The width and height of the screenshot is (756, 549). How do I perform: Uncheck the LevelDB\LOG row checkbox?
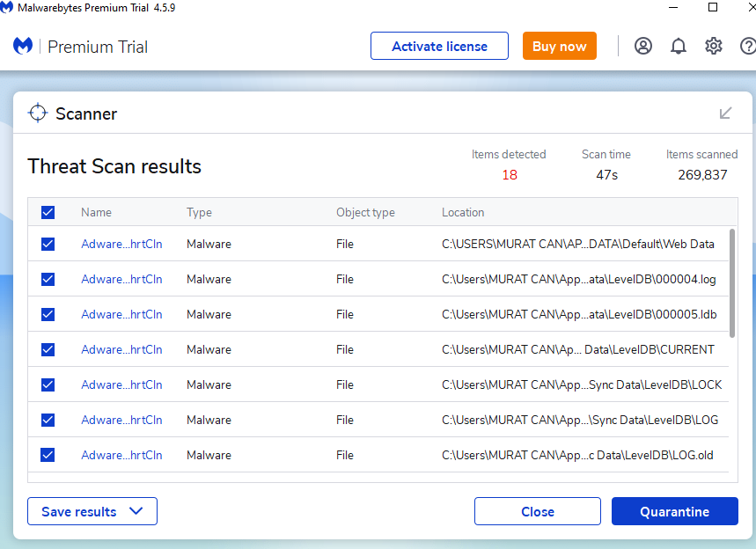coord(48,420)
